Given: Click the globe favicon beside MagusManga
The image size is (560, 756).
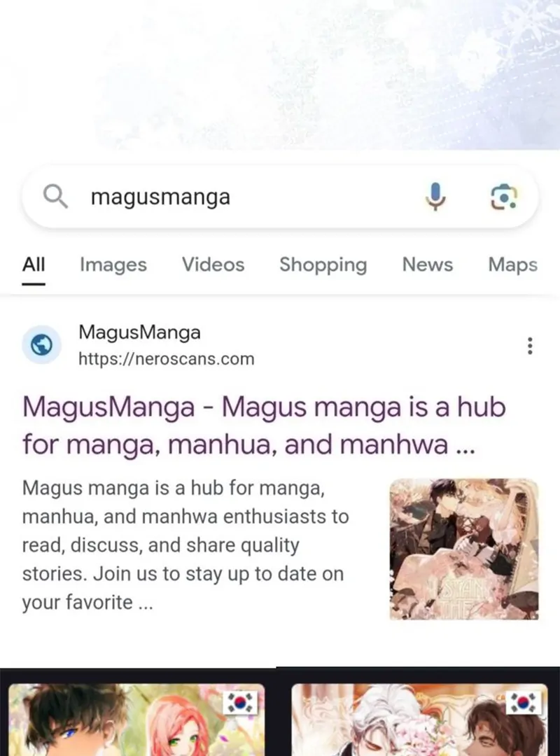Looking at the screenshot, I should (x=41, y=344).
